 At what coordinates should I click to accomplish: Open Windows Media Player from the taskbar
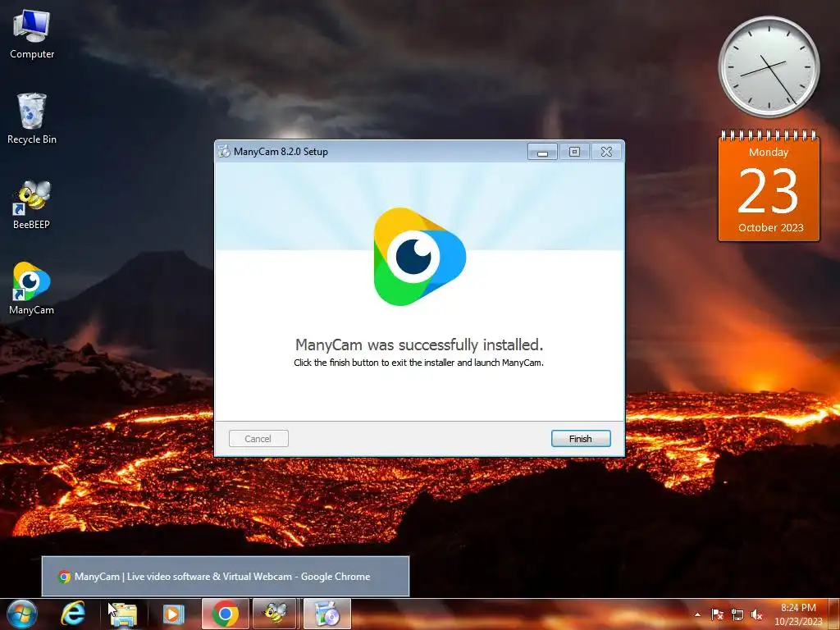point(173,614)
